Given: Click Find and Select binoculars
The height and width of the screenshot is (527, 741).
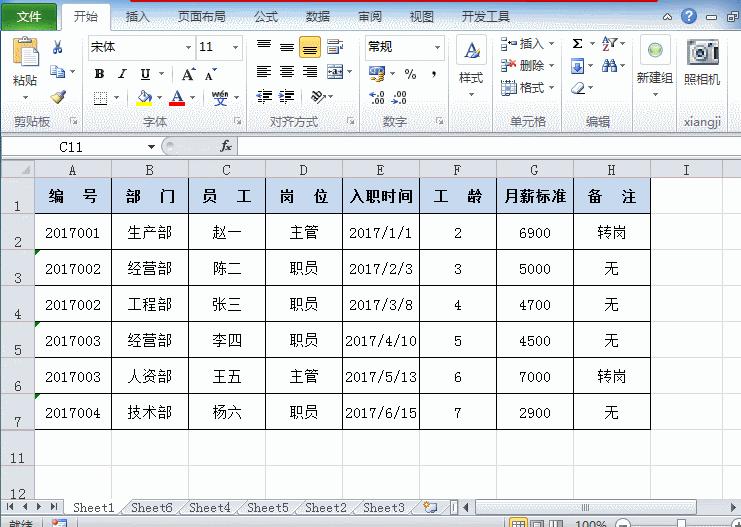Looking at the screenshot, I should (609, 66).
